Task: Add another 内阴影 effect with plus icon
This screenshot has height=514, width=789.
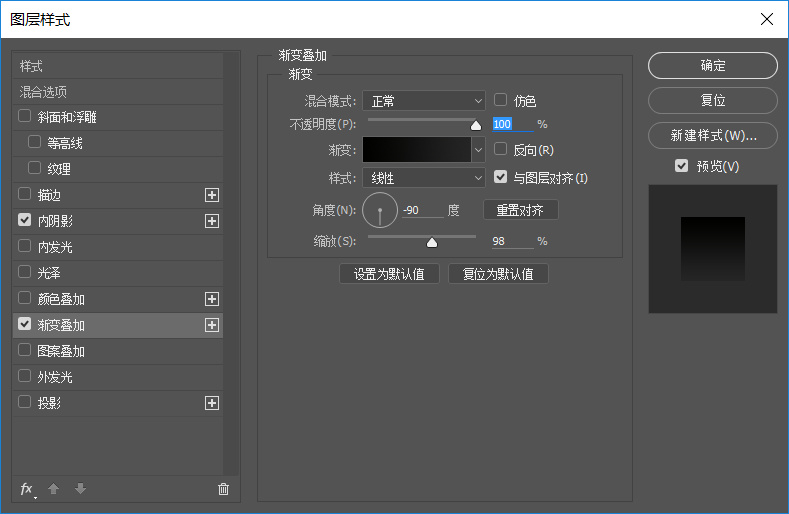Action: [x=212, y=221]
